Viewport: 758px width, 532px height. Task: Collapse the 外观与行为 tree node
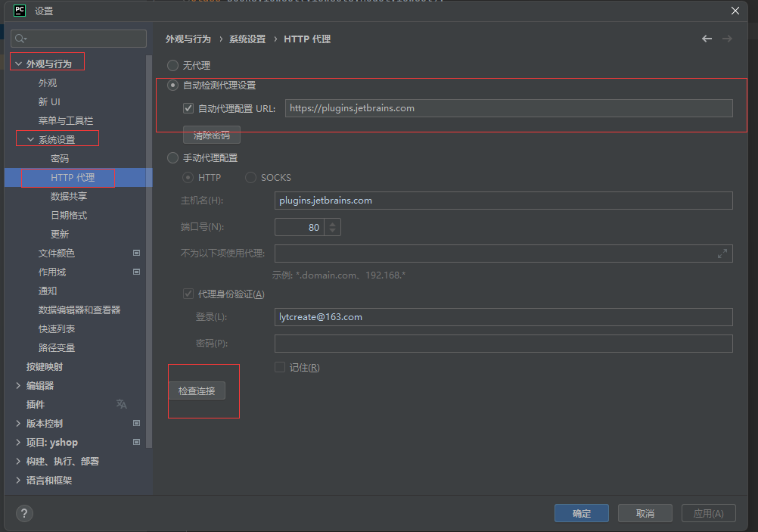[x=18, y=64]
